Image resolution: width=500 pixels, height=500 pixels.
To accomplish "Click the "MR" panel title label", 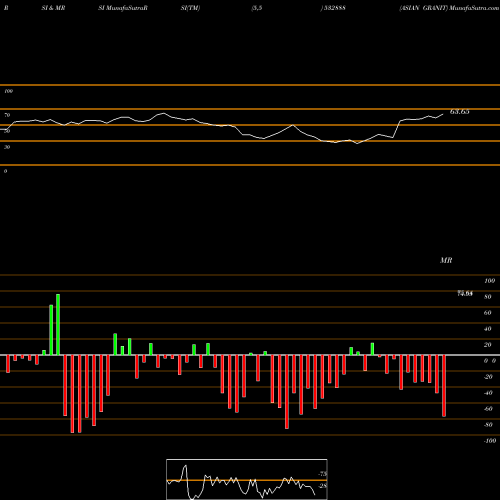I will [446, 260].
